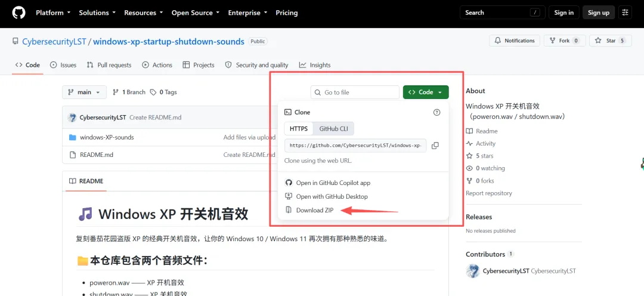Open Security and quality tab
The image size is (644, 296).
257,65
